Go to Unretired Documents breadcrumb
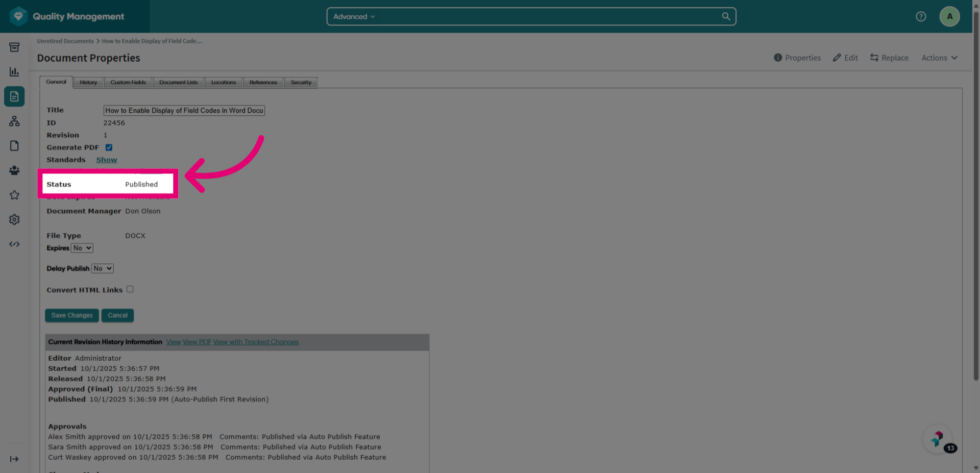 click(x=65, y=41)
